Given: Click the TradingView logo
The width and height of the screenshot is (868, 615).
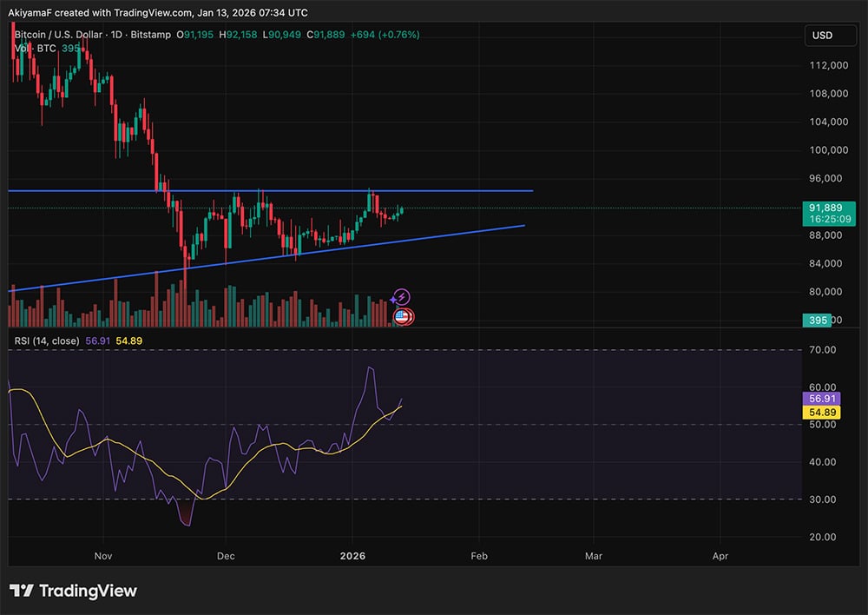Looking at the screenshot, I should [74, 591].
